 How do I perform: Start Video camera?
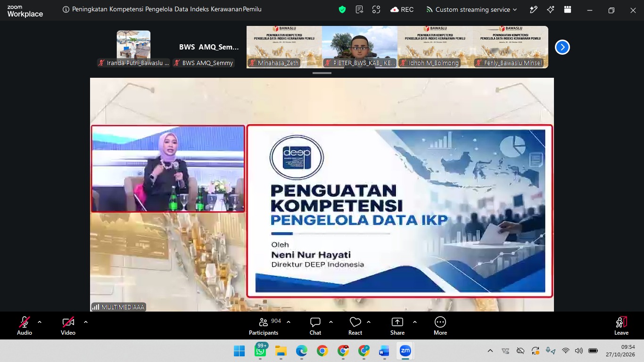pyautogui.click(x=68, y=326)
